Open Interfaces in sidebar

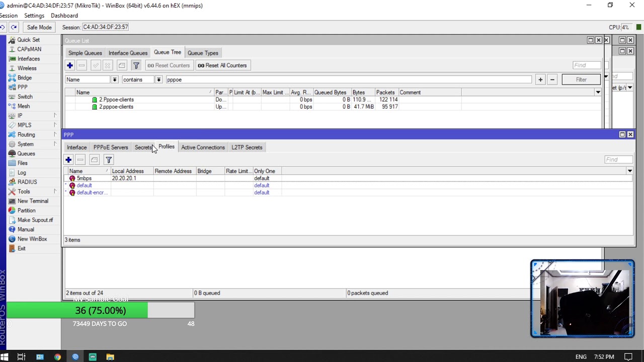[x=28, y=59]
